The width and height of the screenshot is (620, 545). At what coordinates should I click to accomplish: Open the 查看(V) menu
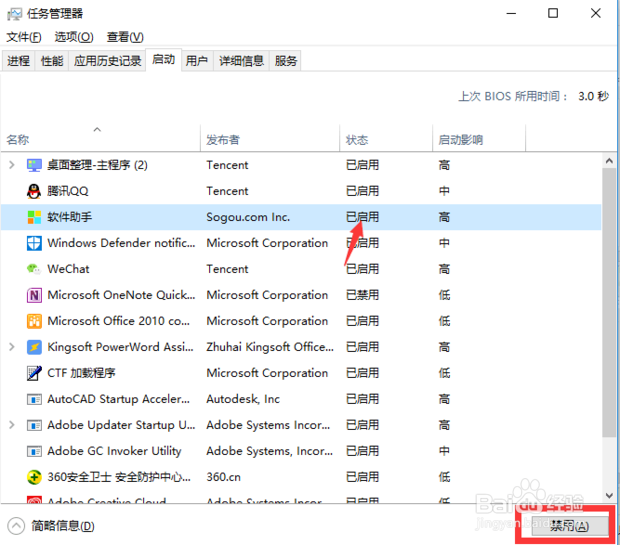coord(125,37)
